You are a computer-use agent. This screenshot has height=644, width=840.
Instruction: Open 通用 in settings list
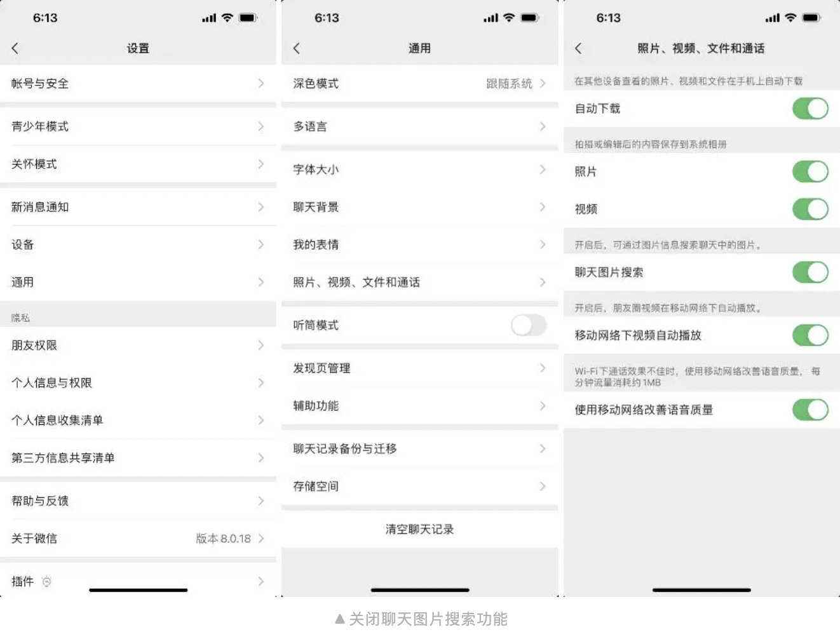pyautogui.click(x=139, y=282)
